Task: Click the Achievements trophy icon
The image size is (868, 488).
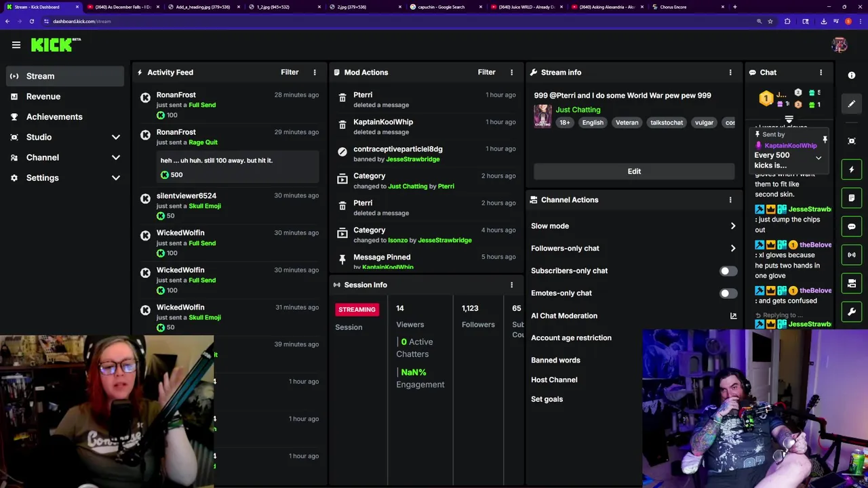Action: pyautogui.click(x=14, y=117)
